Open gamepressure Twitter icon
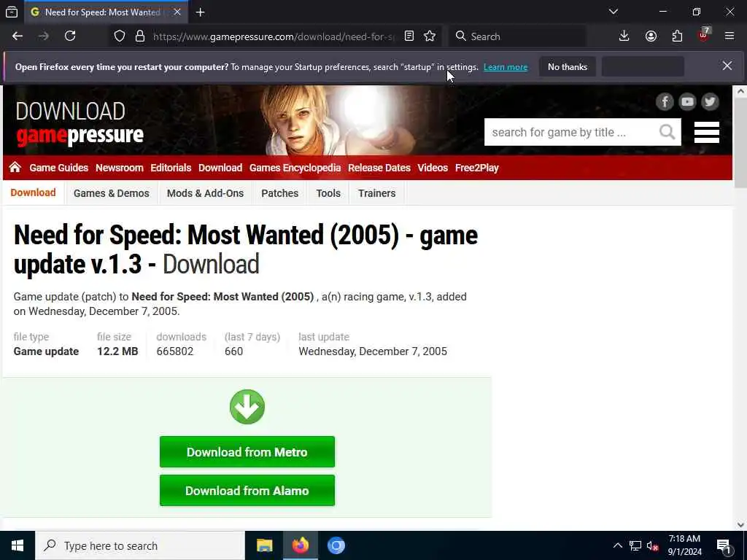Image resolution: width=747 pixels, height=560 pixels. [x=710, y=101]
